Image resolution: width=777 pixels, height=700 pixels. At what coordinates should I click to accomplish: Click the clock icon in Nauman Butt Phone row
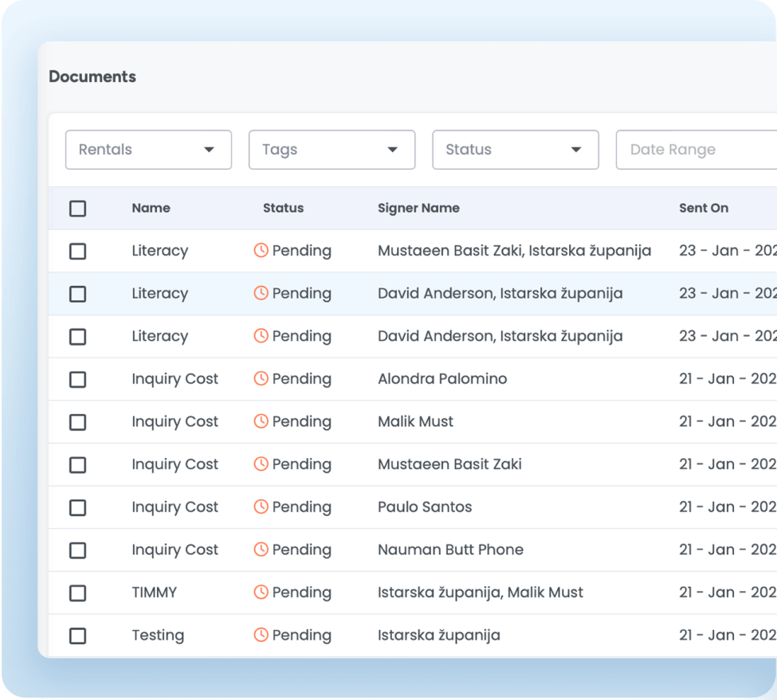(261, 550)
